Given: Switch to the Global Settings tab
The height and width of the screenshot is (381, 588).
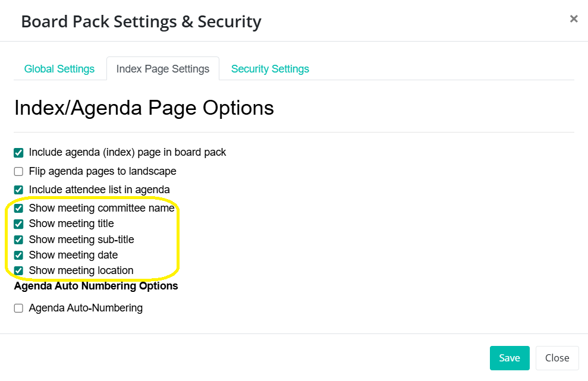Looking at the screenshot, I should 59,69.
